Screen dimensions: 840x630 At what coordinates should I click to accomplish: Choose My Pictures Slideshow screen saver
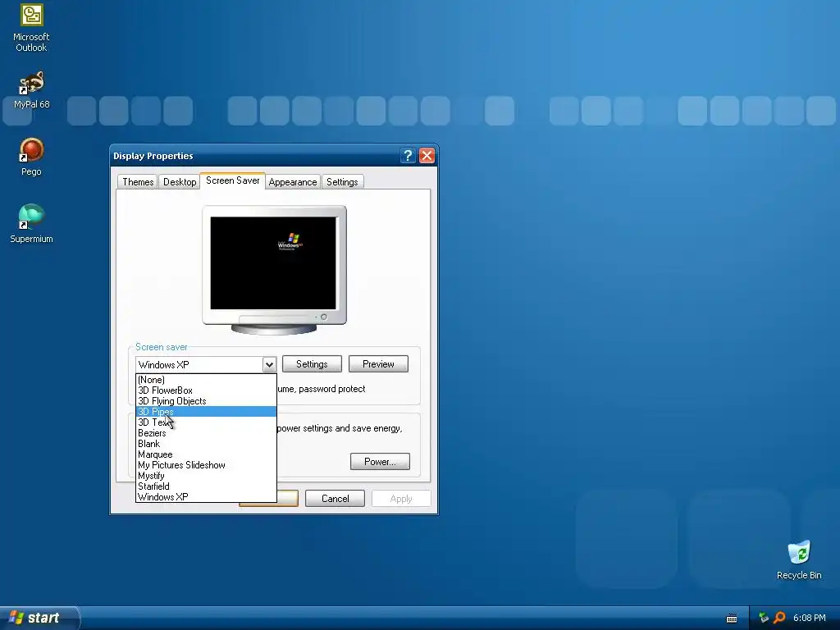(206, 465)
